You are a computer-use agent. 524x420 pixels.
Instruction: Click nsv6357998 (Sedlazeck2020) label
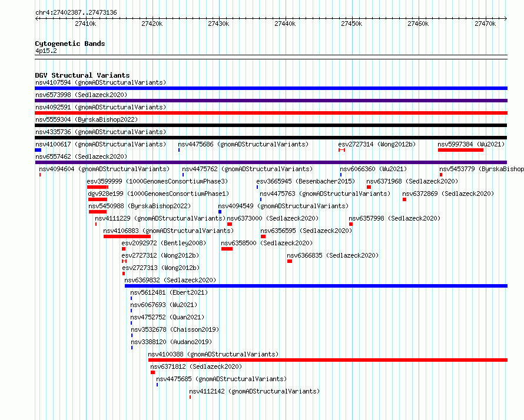coord(394,218)
